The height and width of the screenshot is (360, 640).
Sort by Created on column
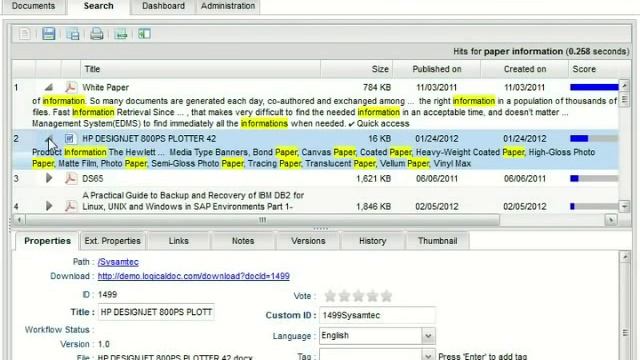pyautogui.click(x=524, y=69)
